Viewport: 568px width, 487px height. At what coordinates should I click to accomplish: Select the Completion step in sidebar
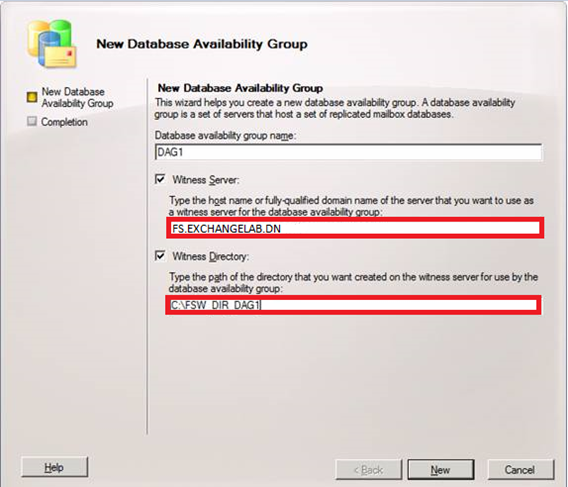(x=64, y=122)
